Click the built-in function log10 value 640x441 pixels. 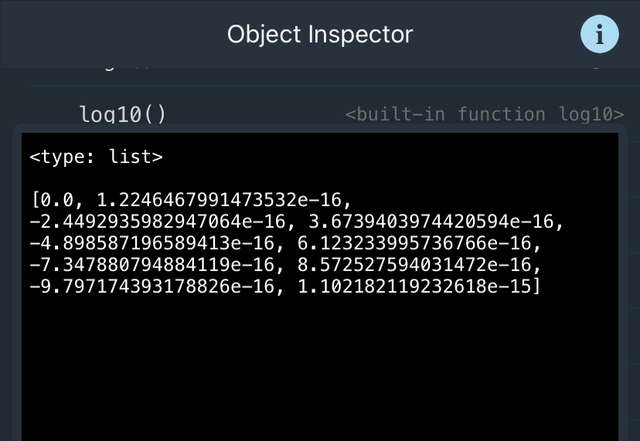tap(484, 114)
